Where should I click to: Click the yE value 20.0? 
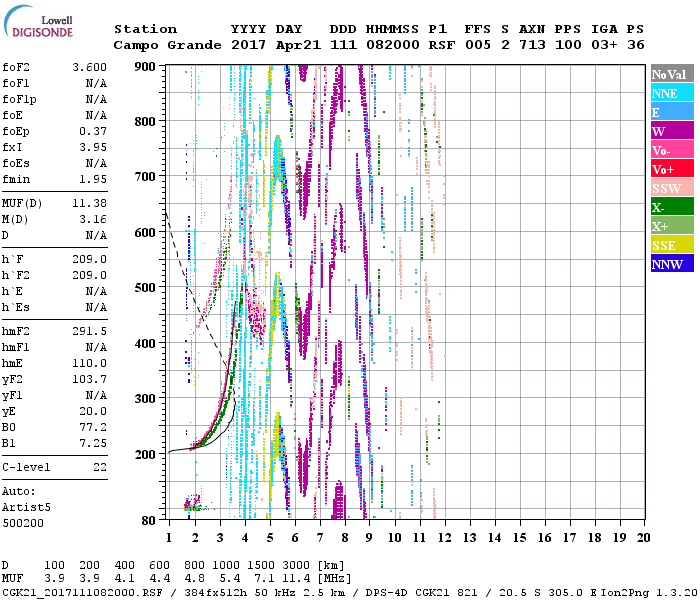point(93,412)
